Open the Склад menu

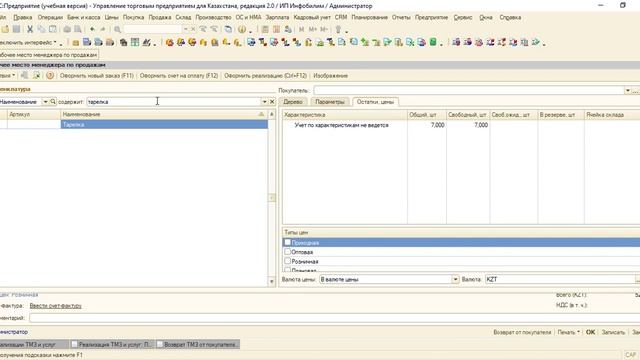point(183,18)
